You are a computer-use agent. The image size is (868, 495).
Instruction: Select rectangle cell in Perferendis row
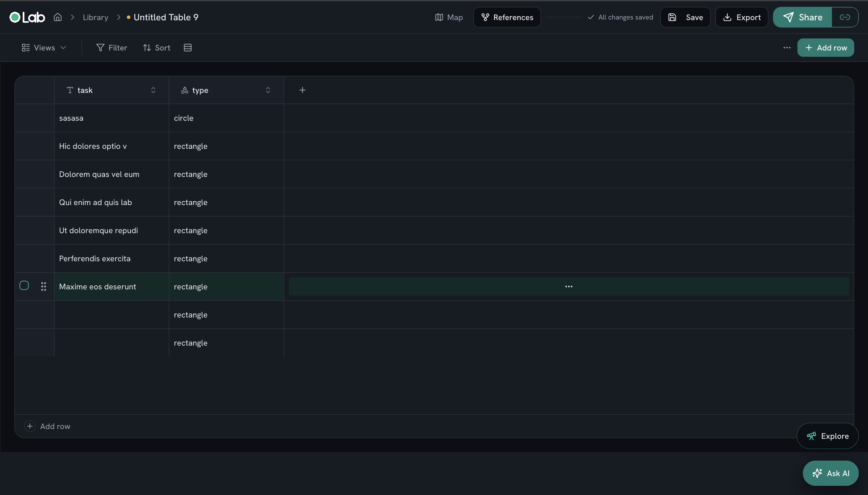[226, 258]
